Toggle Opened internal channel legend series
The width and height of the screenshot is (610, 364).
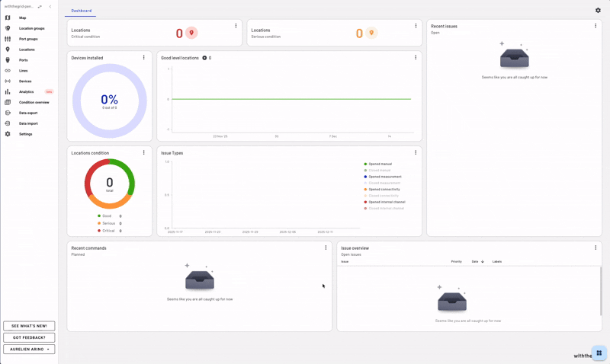click(386, 202)
